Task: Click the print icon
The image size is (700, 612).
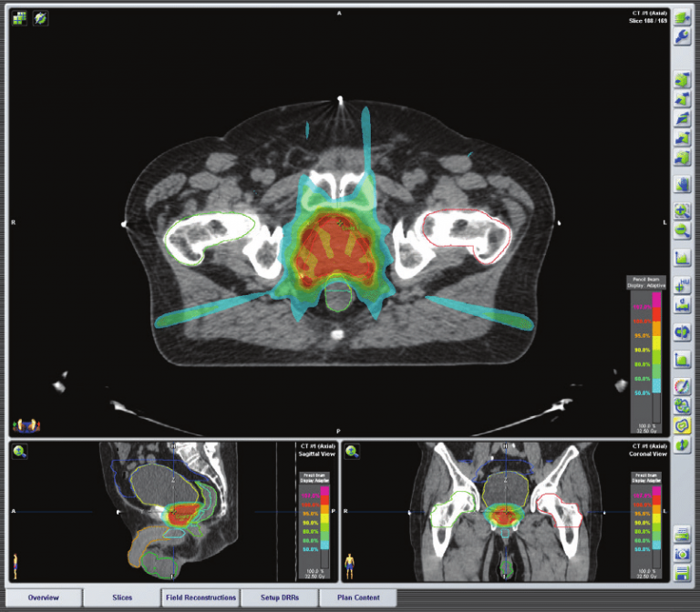Action: [682, 534]
